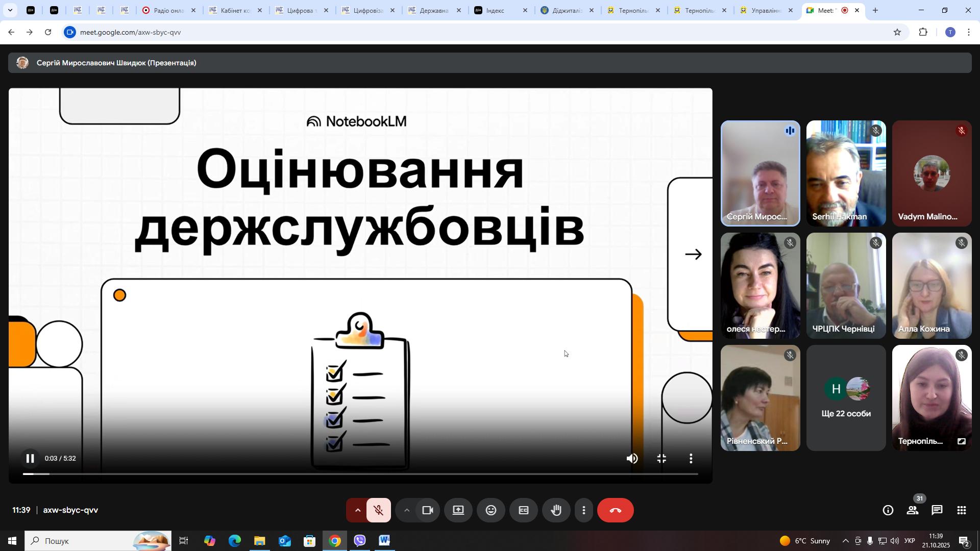Toggle the camera on or off
The width and height of the screenshot is (980, 551).
point(427,511)
